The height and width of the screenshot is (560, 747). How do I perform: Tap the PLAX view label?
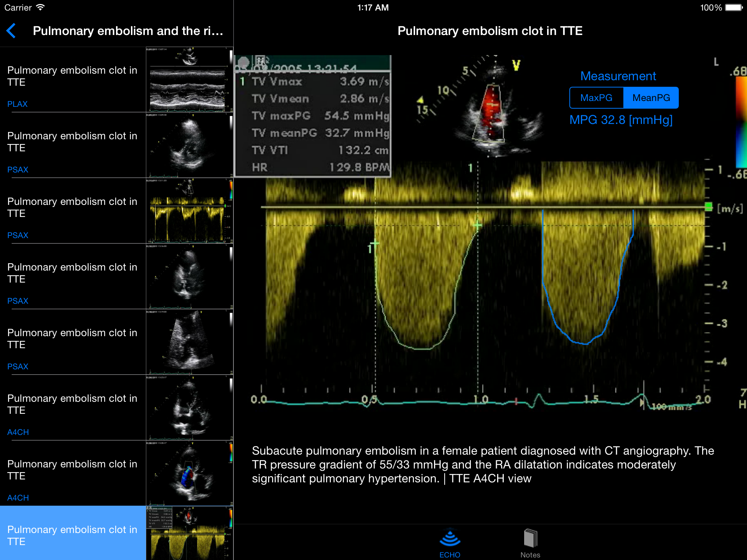pos(18,104)
